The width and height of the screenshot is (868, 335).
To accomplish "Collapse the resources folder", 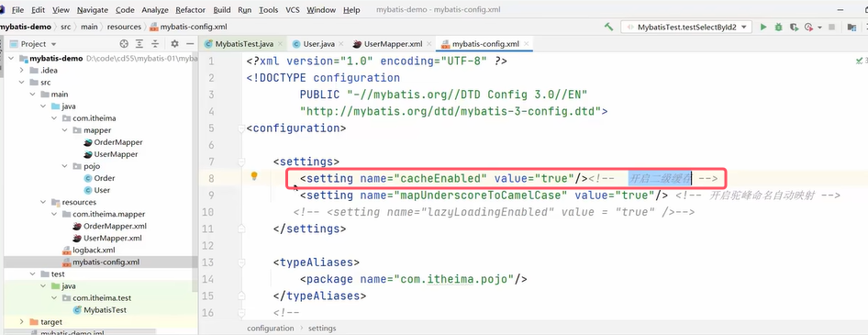I will [x=43, y=202].
